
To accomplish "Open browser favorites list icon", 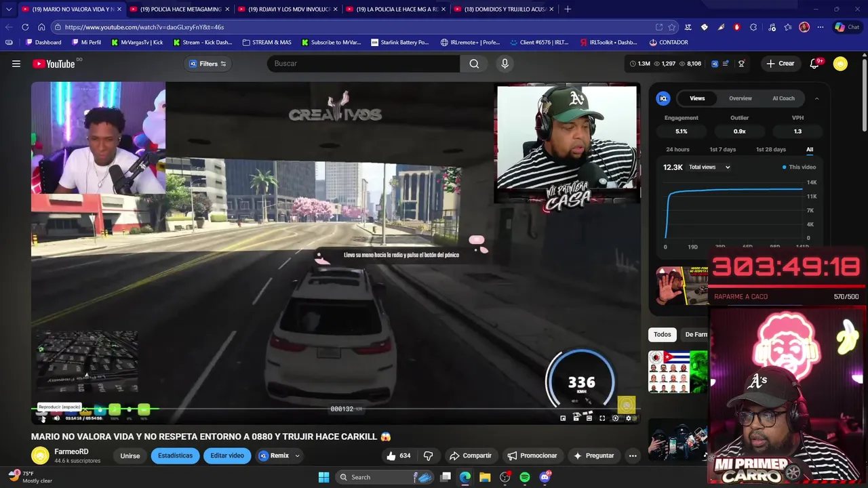I will click(x=788, y=27).
